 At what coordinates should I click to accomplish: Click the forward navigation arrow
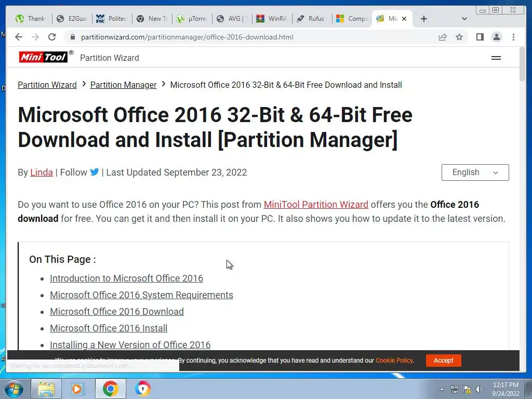(35, 37)
